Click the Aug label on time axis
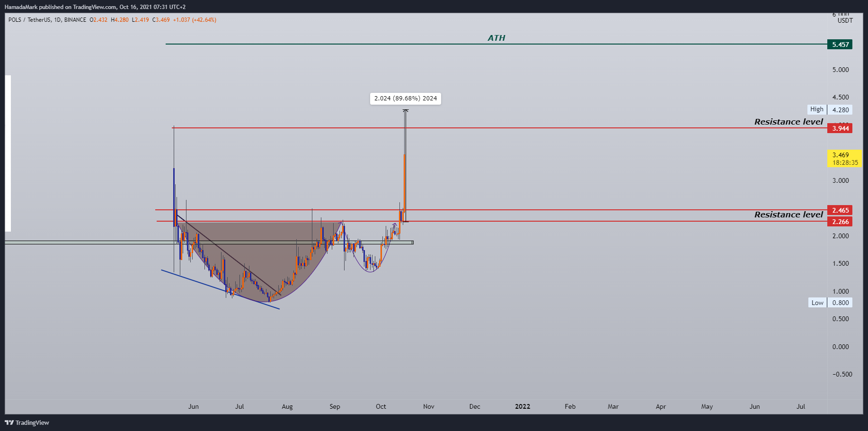Viewport: 868px width, 431px height. coord(287,406)
